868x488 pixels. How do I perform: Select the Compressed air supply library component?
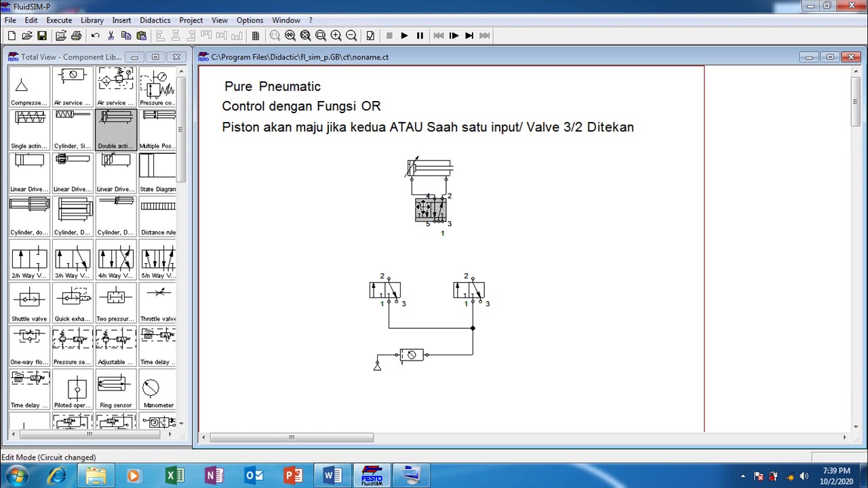(29, 87)
